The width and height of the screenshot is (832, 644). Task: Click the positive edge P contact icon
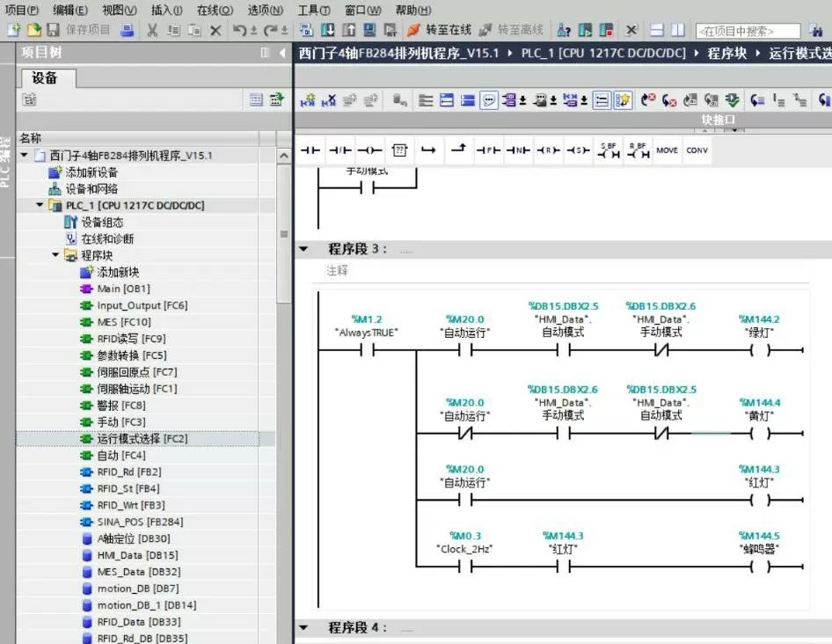[x=488, y=150]
